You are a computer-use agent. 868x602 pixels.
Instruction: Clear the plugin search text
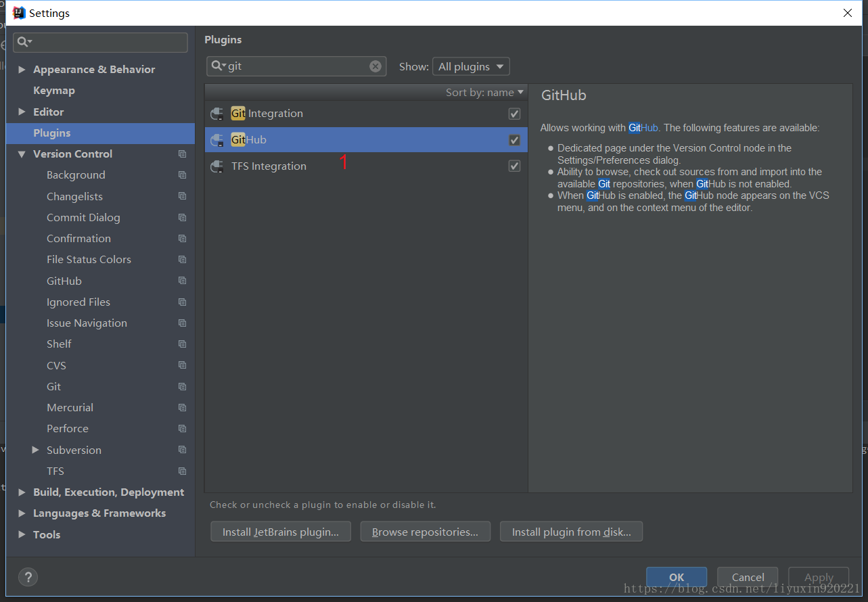375,66
